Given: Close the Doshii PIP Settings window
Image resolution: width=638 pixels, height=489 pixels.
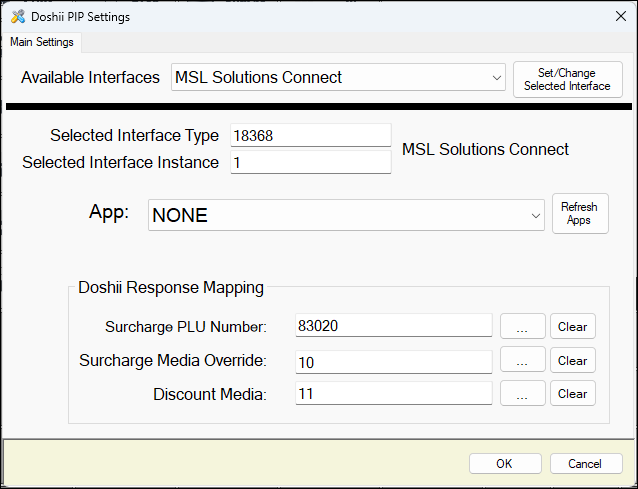Looking at the screenshot, I should (x=621, y=16).
